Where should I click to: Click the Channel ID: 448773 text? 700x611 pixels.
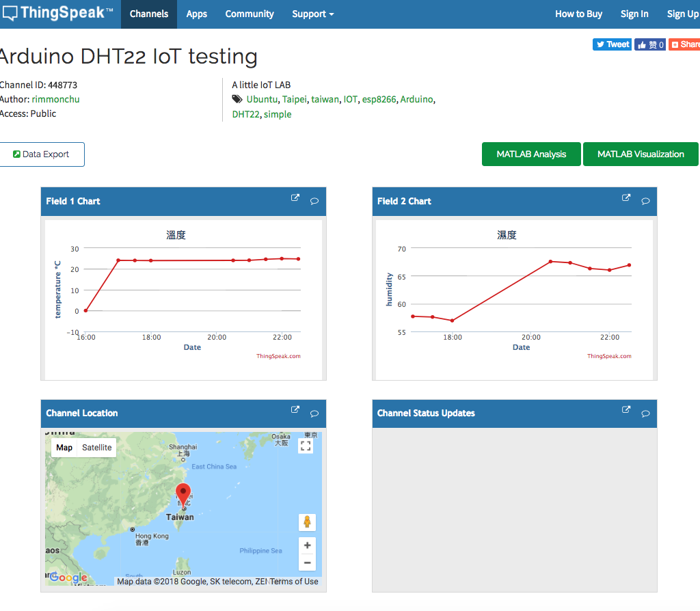tap(38, 85)
